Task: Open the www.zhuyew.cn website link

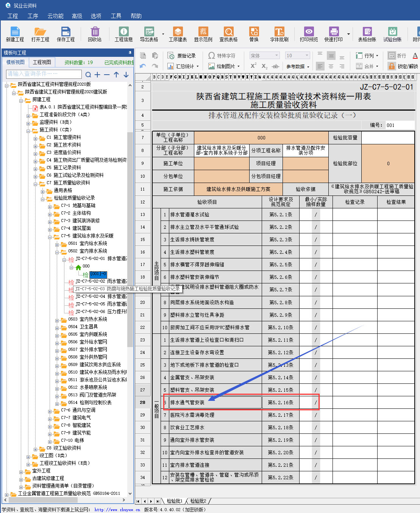Action: click(x=117, y=510)
